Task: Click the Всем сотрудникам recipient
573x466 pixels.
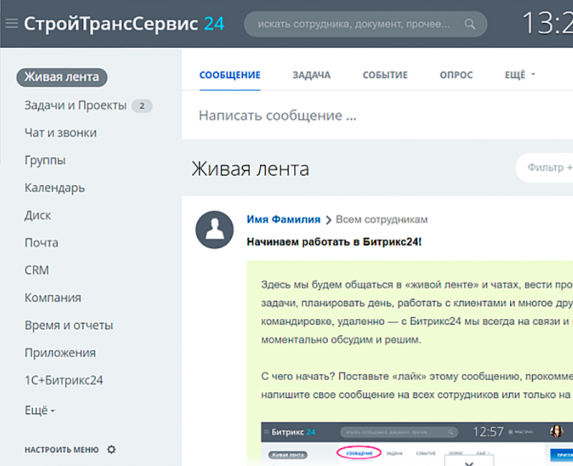Action: 382,219
